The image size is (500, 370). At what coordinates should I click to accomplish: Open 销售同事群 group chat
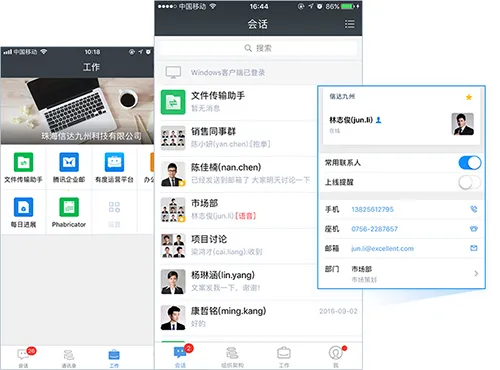click(x=237, y=138)
